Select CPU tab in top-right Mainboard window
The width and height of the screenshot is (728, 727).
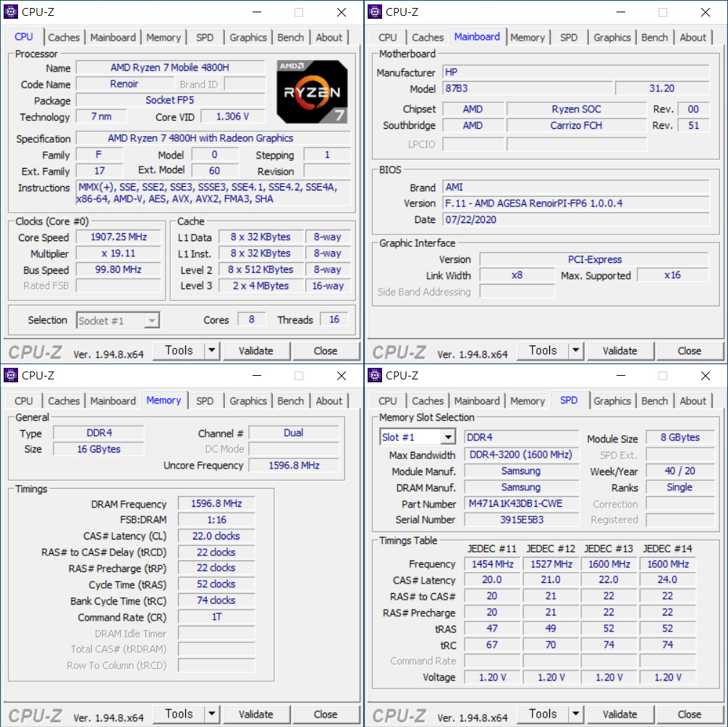387,37
